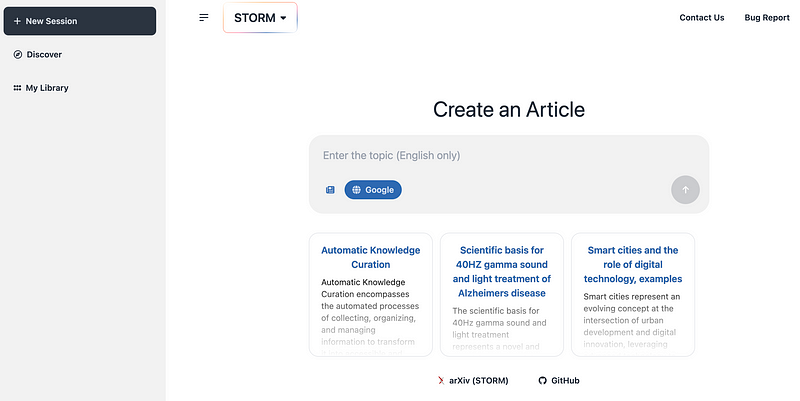
Task: Open the Bug Report link
Action: pyautogui.click(x=767, y=18)
